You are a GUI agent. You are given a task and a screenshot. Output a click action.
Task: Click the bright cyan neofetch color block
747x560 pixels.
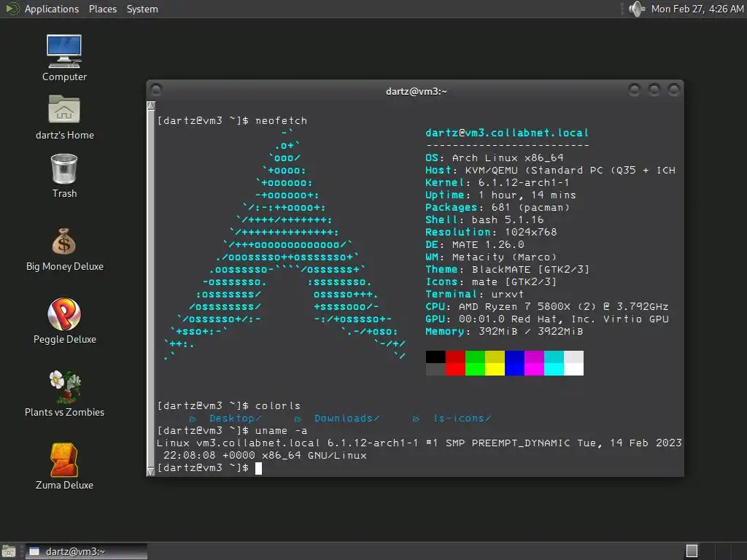[554, 369]
